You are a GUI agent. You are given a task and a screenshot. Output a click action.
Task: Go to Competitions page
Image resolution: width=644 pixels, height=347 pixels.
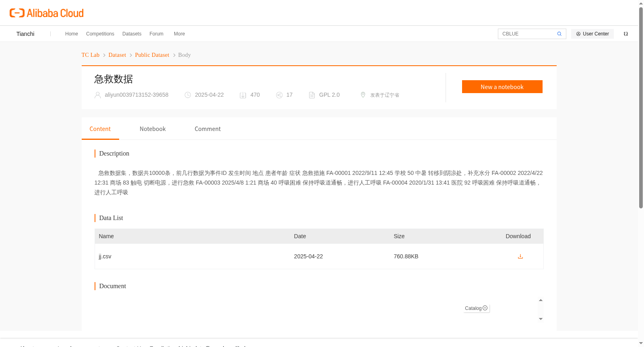pos(100,34)
